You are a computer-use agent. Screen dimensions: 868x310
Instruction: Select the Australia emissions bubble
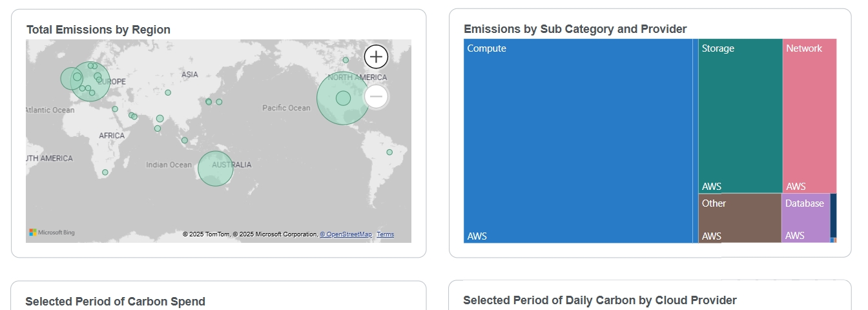(216, 169)
